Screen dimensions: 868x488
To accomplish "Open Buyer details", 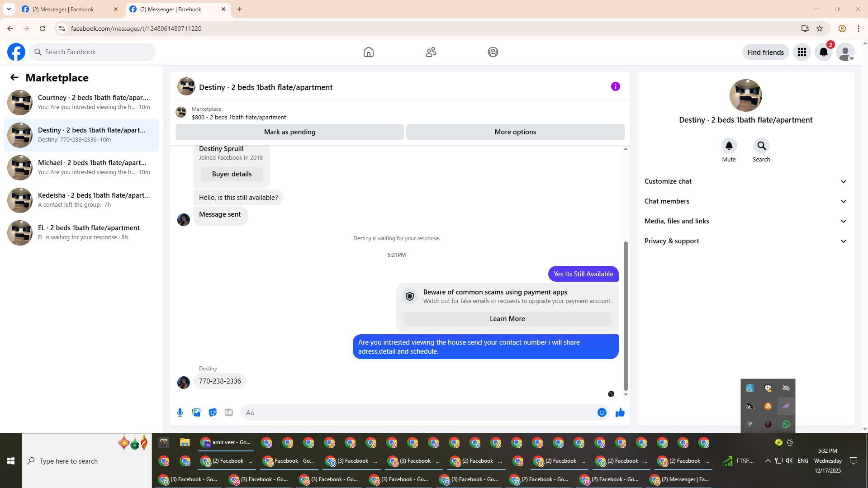I will [x=232, y=174].
